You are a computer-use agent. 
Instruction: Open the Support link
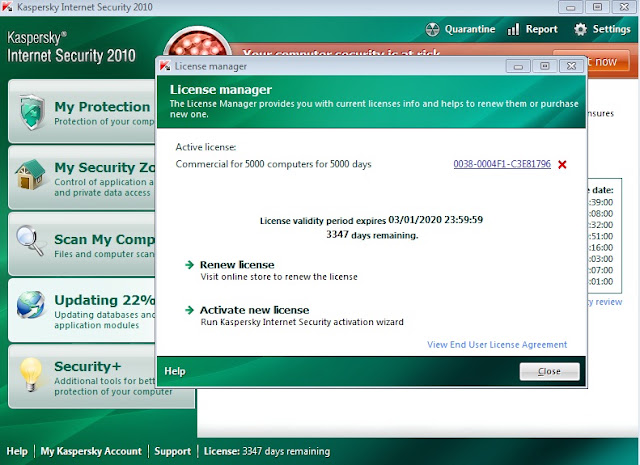172,451
